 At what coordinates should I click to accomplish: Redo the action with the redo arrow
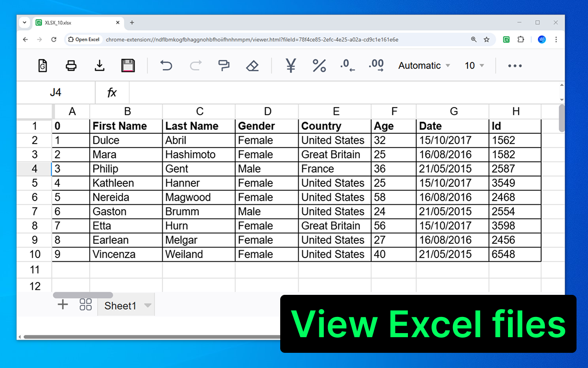[x=196, y=66]
